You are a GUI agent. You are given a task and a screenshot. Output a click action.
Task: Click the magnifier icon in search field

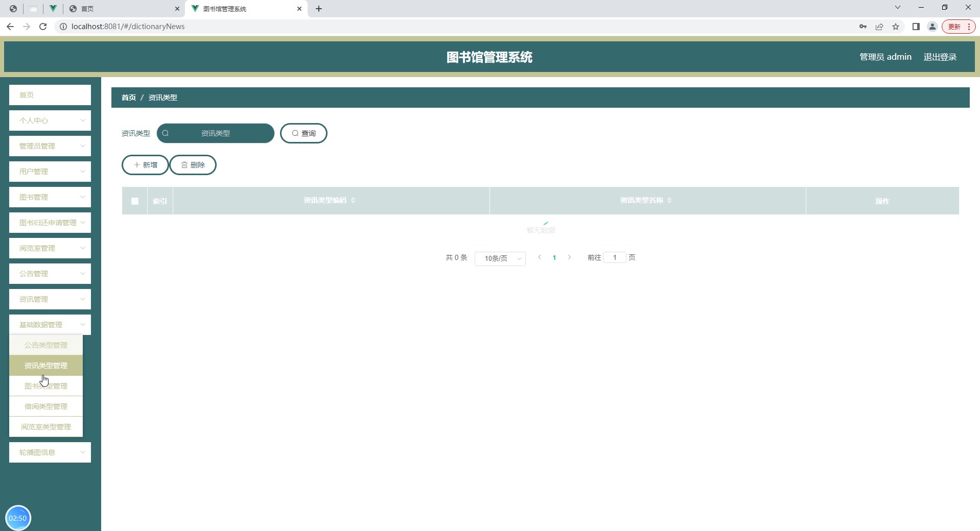tap(166, 133)
